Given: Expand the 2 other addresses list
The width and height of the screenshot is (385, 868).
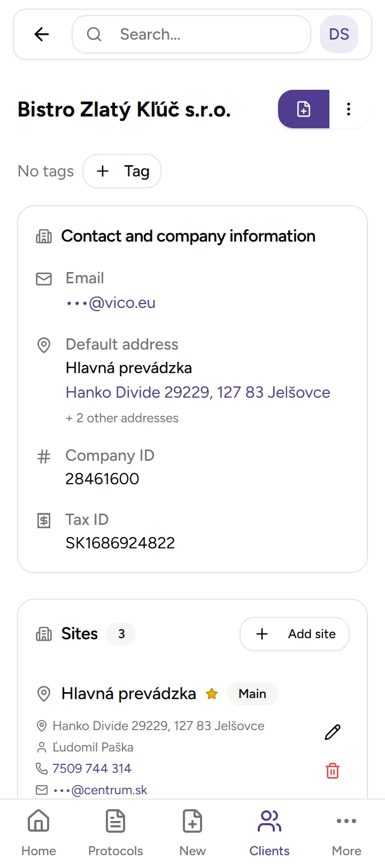Looking at the screenshot, I should pos(122,418).
